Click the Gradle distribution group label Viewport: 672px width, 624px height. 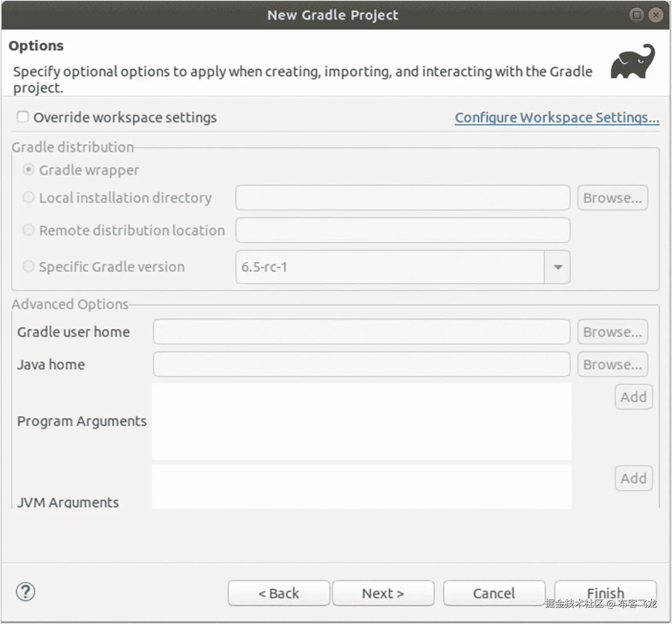pyautogui.click(x=73, y=147)
